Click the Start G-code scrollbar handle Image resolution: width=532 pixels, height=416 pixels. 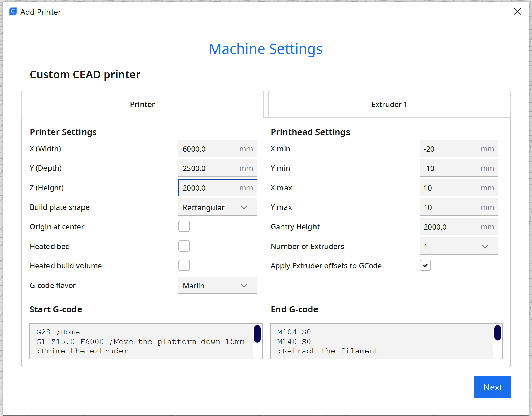tap(257, 334)
